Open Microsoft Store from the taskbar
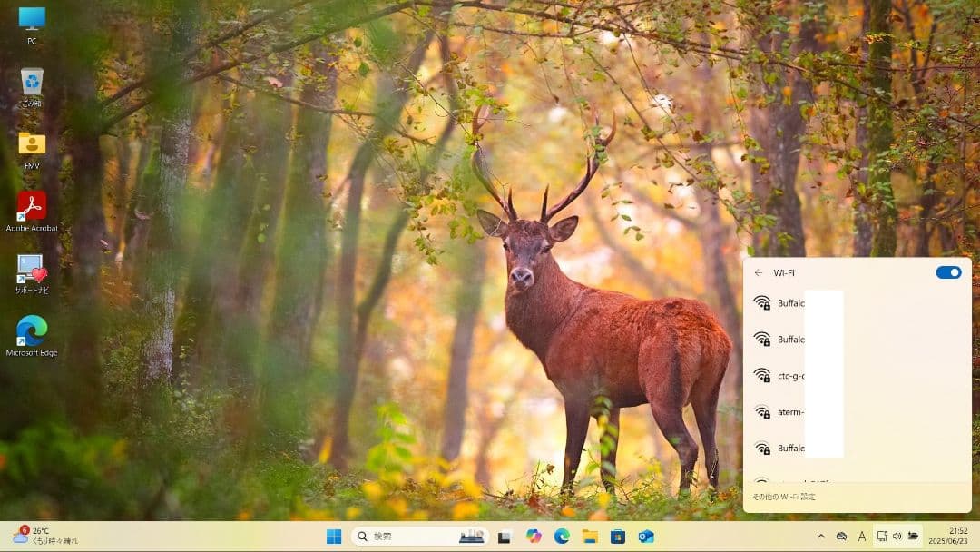Screen dimensions: 980x552 coord(618,536)
